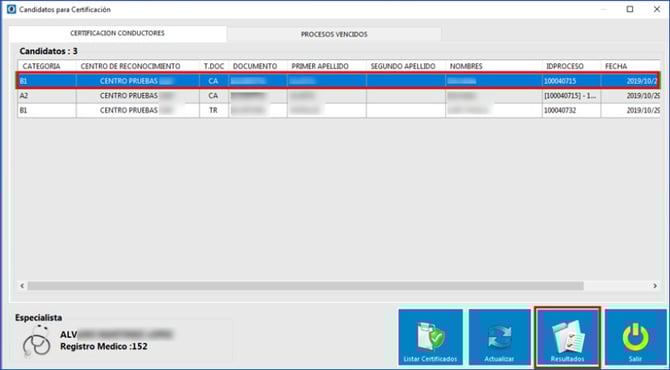
Task: Switch to CERTIFICACION CONDUCTORES tab
Action: click(118, 33)
